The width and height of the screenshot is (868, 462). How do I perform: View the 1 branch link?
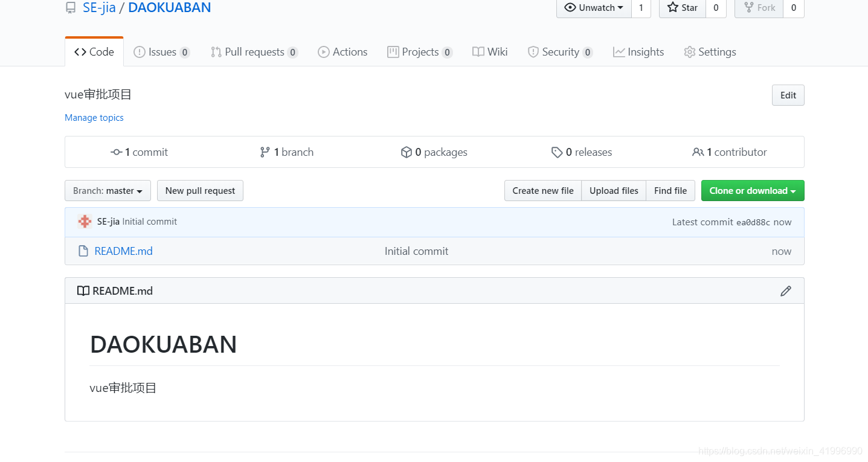tap(287, 152)
